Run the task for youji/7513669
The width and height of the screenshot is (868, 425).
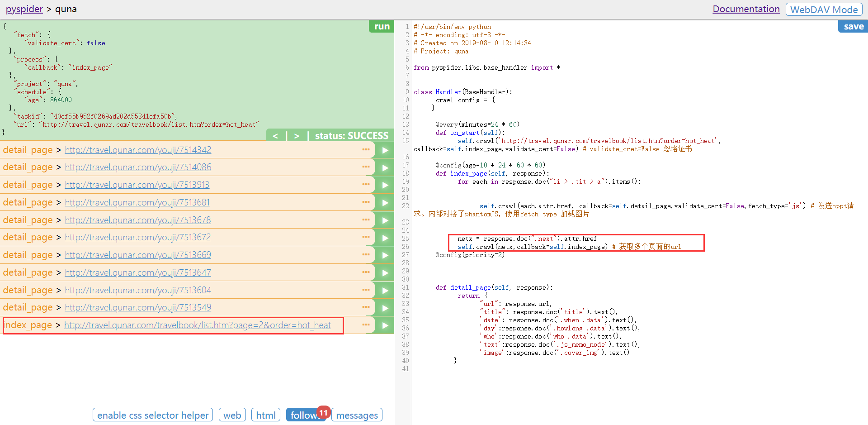pyautogui.click(x=385, y=255)
